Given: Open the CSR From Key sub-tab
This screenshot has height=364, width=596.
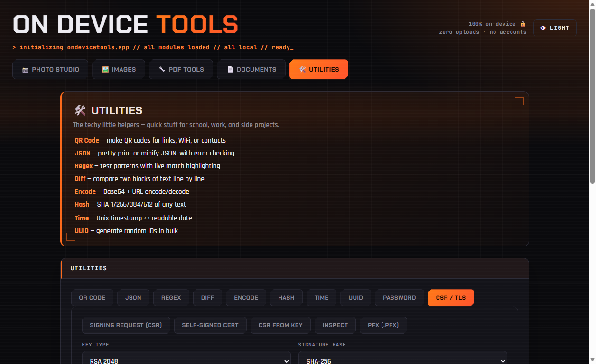Looking at the screenshot, I should (280, 325).
